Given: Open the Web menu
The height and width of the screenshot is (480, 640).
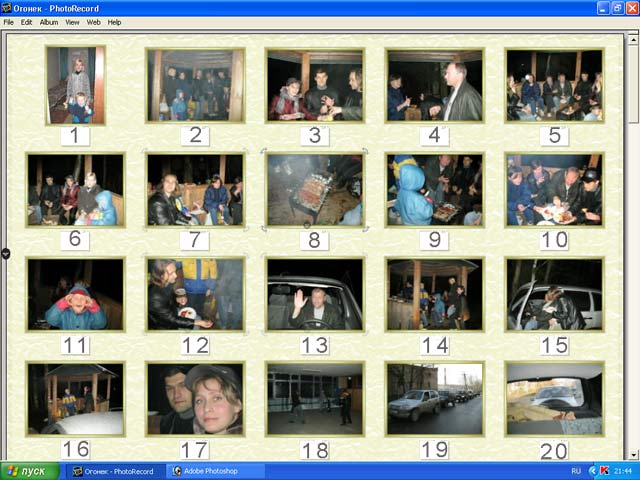Looking at the screenshot, I should coord(93,22).
